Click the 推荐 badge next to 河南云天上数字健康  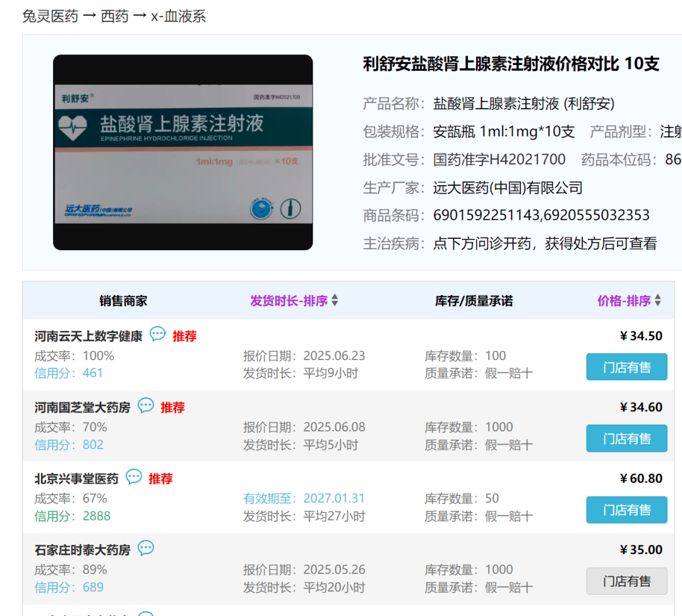(184, 336)
